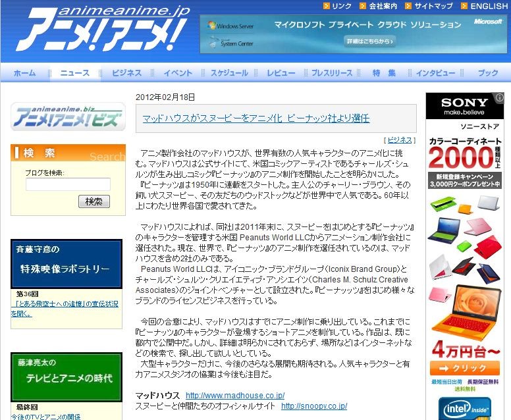Click the Microsoft logo in banner

(x=488, y=22)
